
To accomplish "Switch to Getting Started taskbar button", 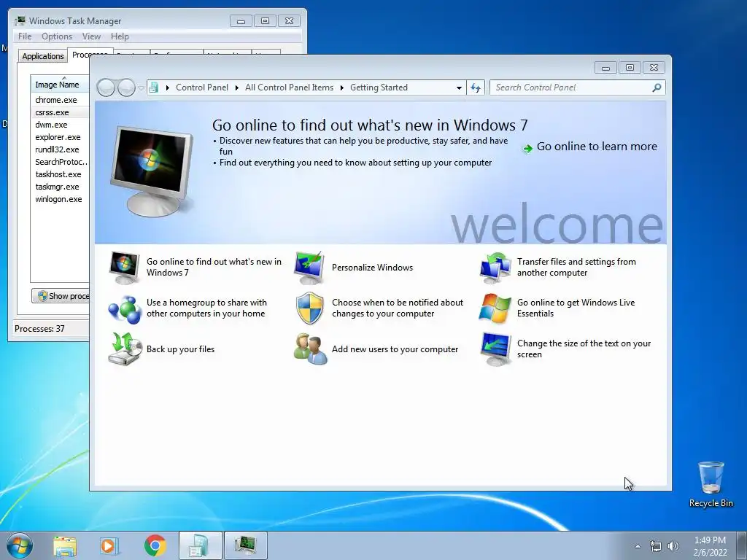I will pyautogui.click(x=200, y=545).
